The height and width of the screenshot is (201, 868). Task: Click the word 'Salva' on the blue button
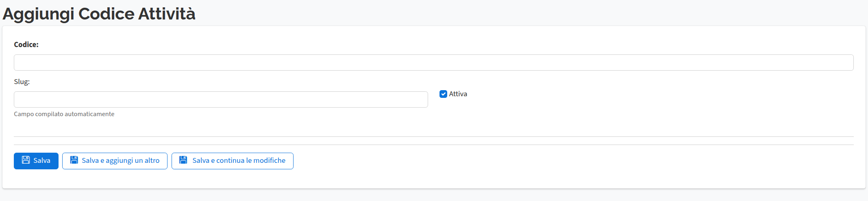click(42, 160)
